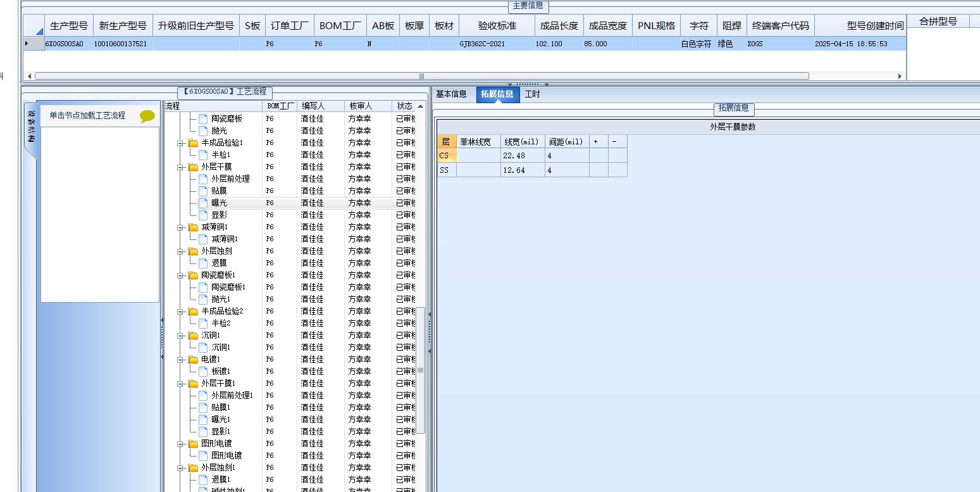980x492 pixels.
Task: Open the 工时 tab
Action: point(533,94)
